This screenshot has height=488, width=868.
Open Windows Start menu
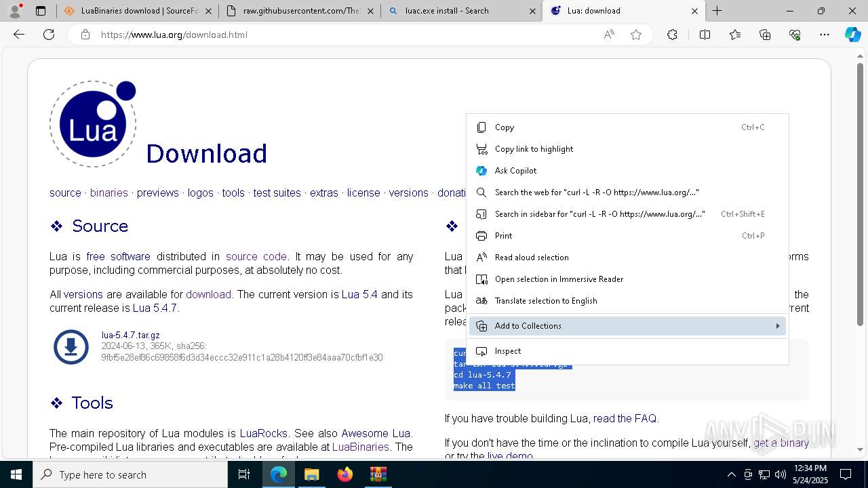point(16,474)
